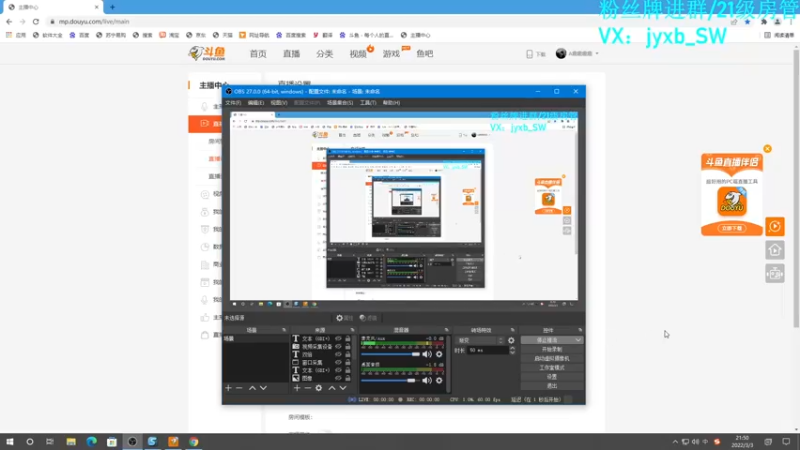The height and width of the screenshot is (450, 800).
Task: Add a new scene with the plus icon
Action: 228,388
